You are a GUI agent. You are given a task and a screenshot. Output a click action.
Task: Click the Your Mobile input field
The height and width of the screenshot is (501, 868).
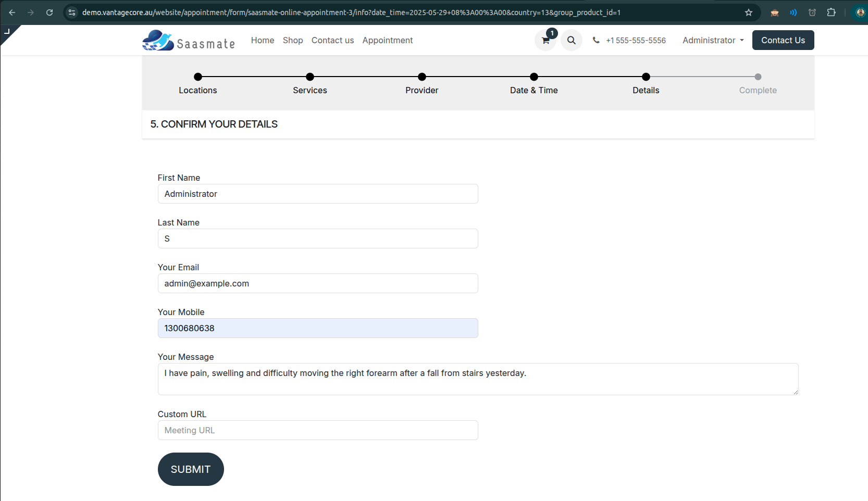coord(317,328)
